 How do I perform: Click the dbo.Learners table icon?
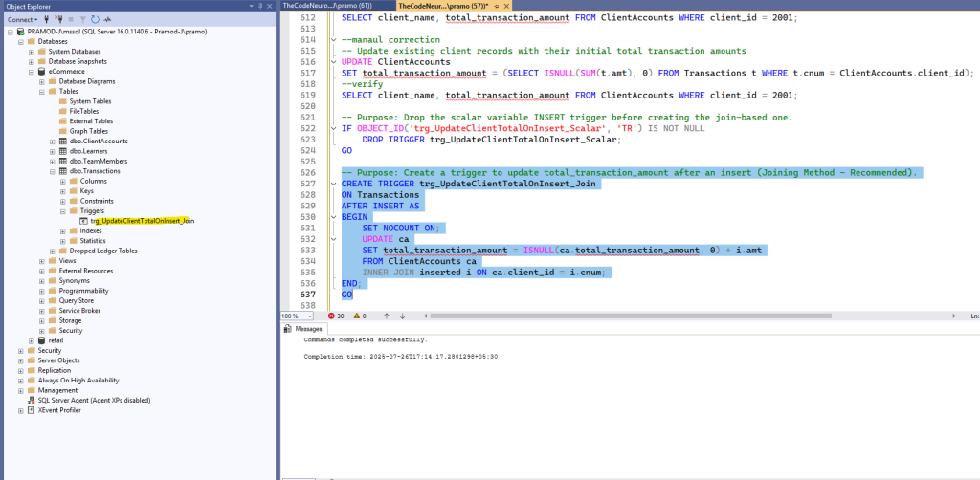(62, 151)
